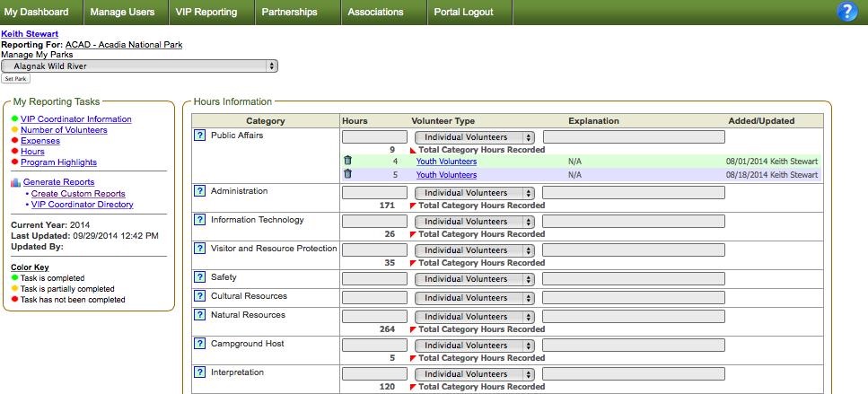The height and width of the screenshot is (394, 868).
Task: Click the Administration explanation text field
Action: tap(633, 193)
